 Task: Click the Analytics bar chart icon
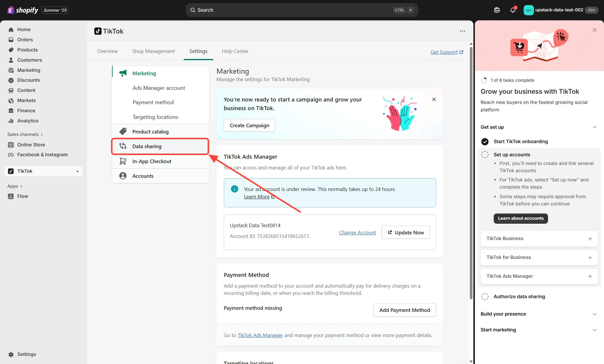click(x=11, y=121)
